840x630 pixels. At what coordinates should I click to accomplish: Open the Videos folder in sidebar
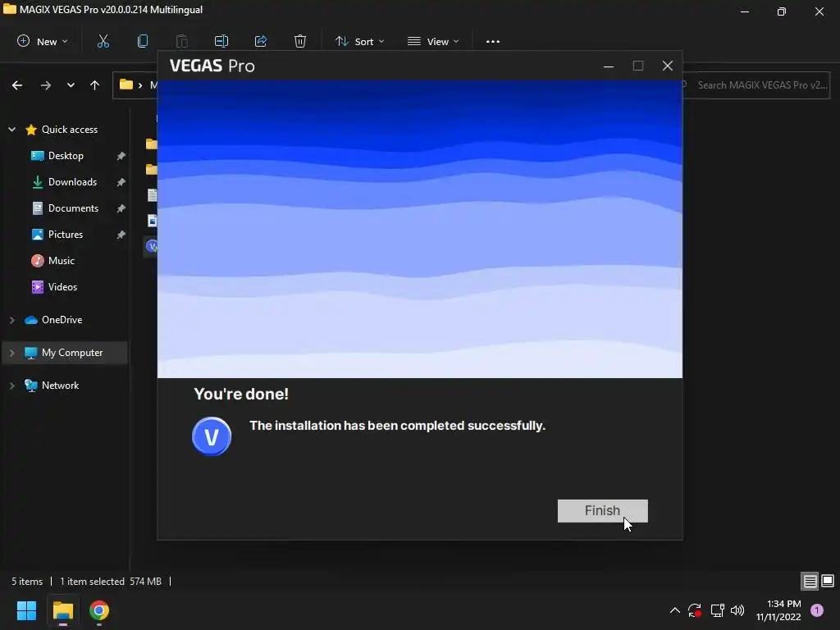(62, 286)
